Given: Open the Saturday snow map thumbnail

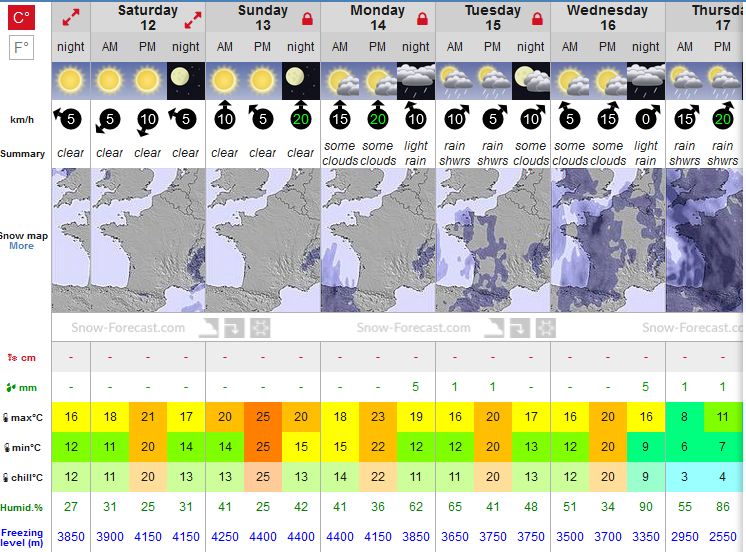Looking at the screenshot, I should (148, 240).
